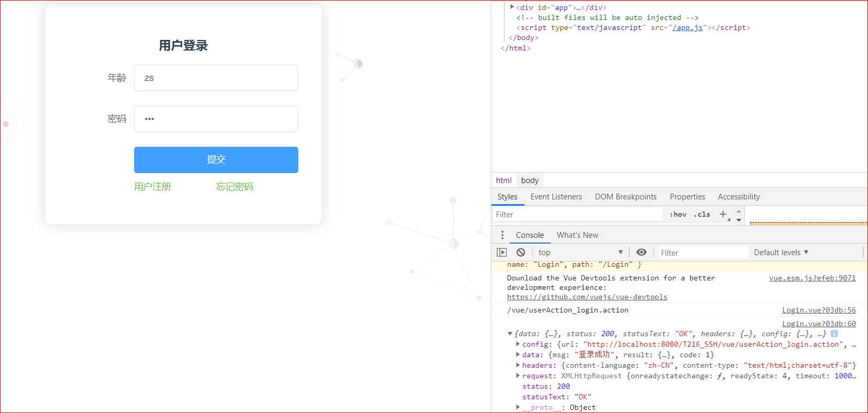This screenshot has height=413, width=868.
Task: Open the Default levels dropdown
Action: pyautogui.click(x=781, y=253)
